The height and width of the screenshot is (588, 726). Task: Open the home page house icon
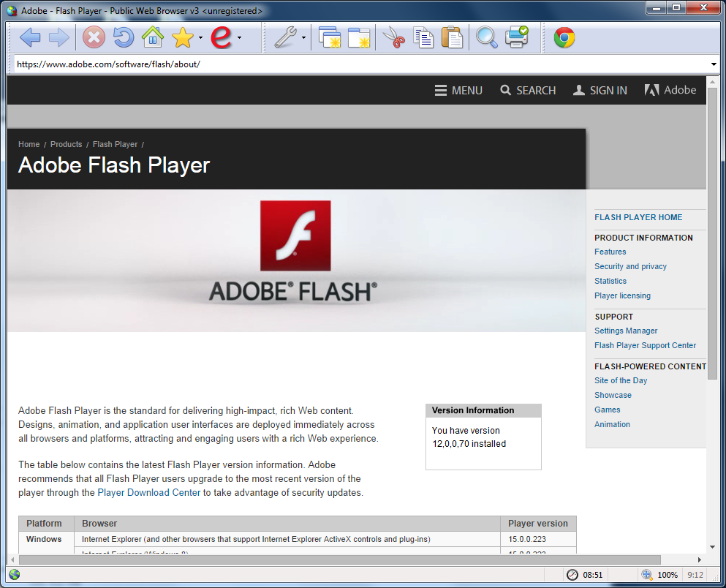153,37
